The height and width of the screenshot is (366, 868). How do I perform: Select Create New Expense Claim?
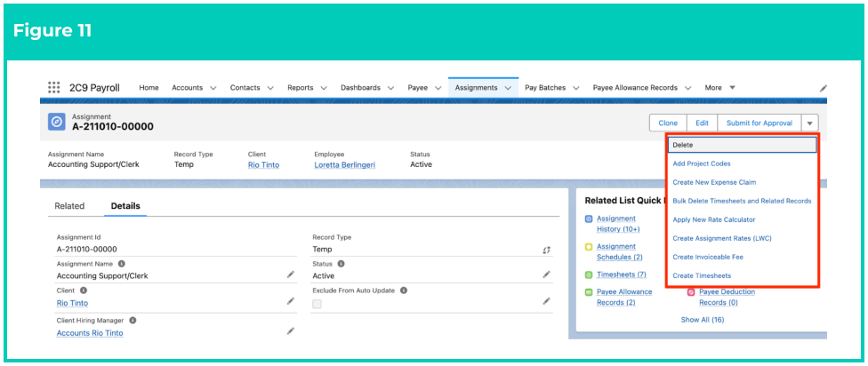714,182
